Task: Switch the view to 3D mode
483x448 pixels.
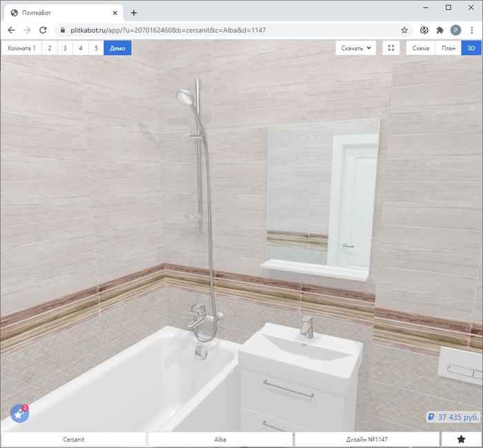Action: 471,48
